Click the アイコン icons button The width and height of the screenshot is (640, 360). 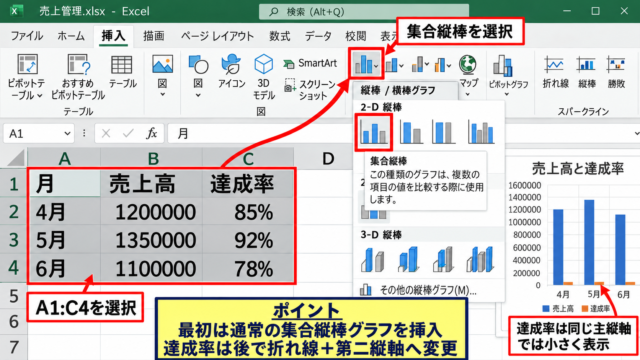[231, 71]
